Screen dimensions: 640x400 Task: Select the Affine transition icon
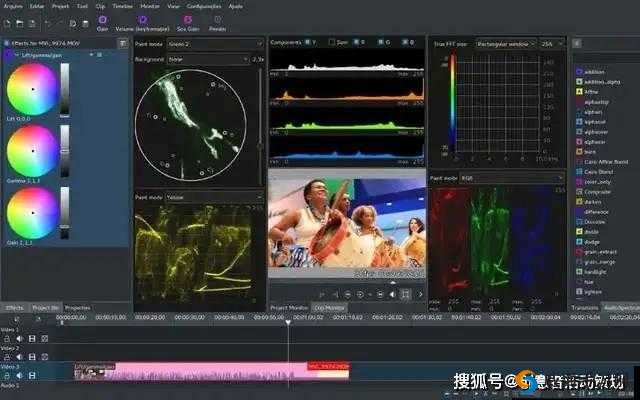pos(579,91)
